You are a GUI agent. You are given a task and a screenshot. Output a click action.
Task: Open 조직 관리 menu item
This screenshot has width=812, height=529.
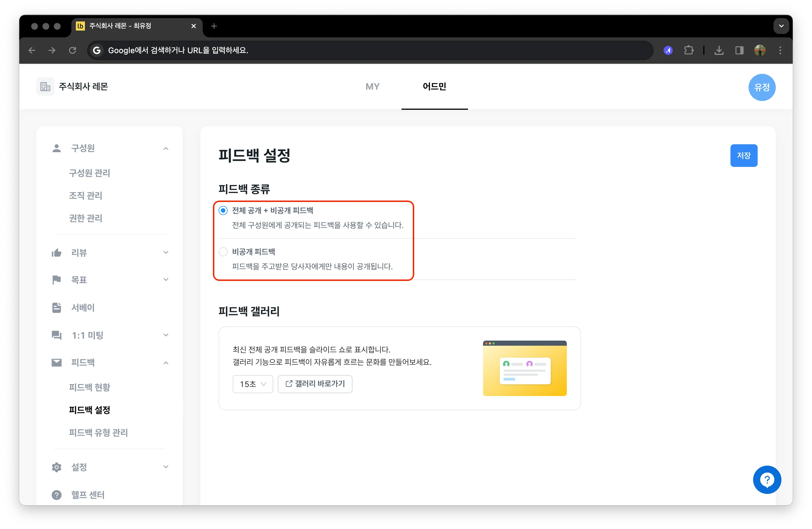(x=86, y=196)
